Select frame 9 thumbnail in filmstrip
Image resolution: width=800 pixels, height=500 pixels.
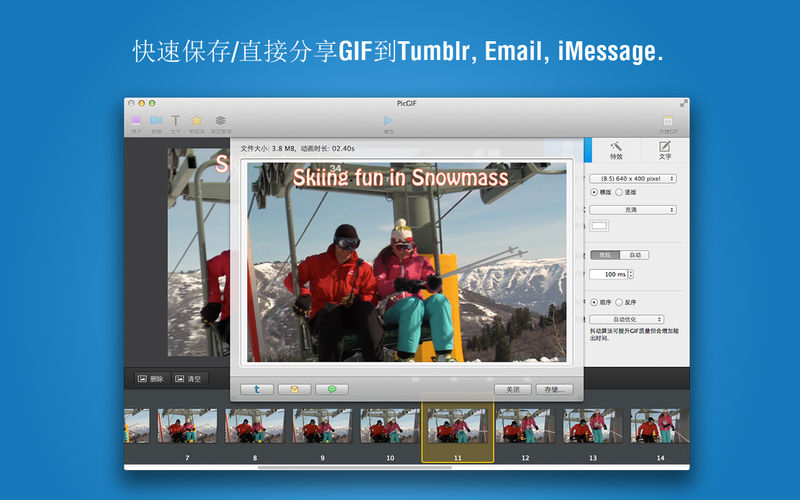(322, 426)
